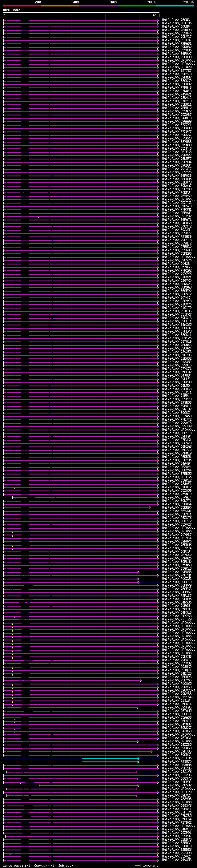This screenshot has width=197, height=868.
Task: Select hit label UniRef100_Q5NCN8
Action: click(177, 656)
